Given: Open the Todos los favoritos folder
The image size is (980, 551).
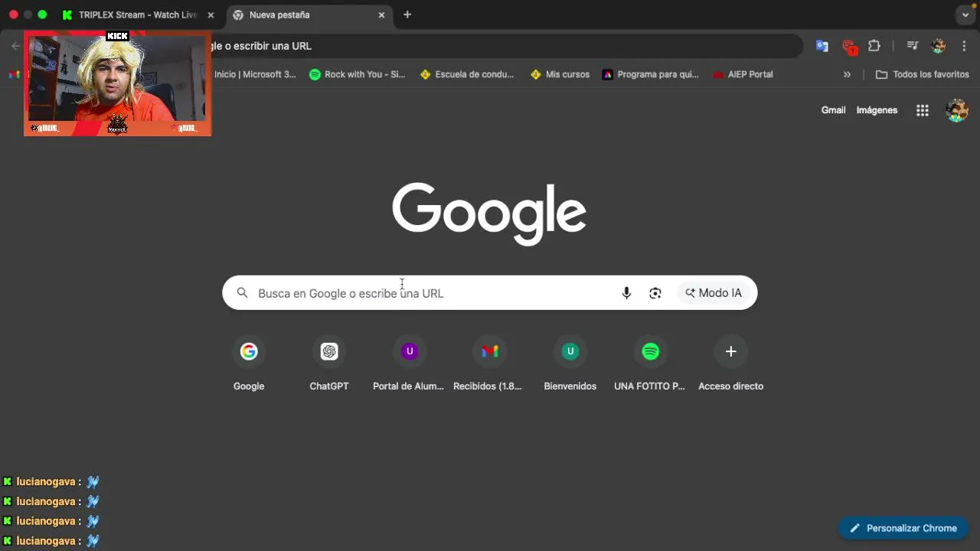Looking at the screenshot, I should (923, 74).
